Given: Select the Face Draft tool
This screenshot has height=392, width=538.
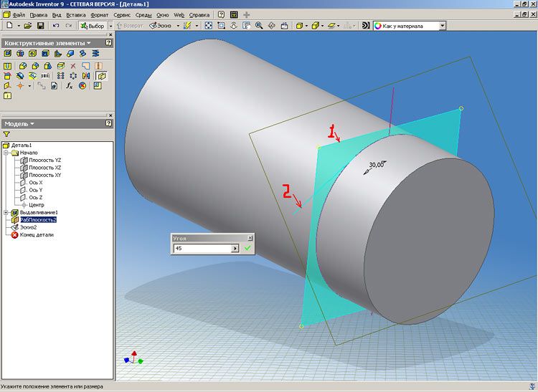Looking at the screenshot, I should click(47, 66).
